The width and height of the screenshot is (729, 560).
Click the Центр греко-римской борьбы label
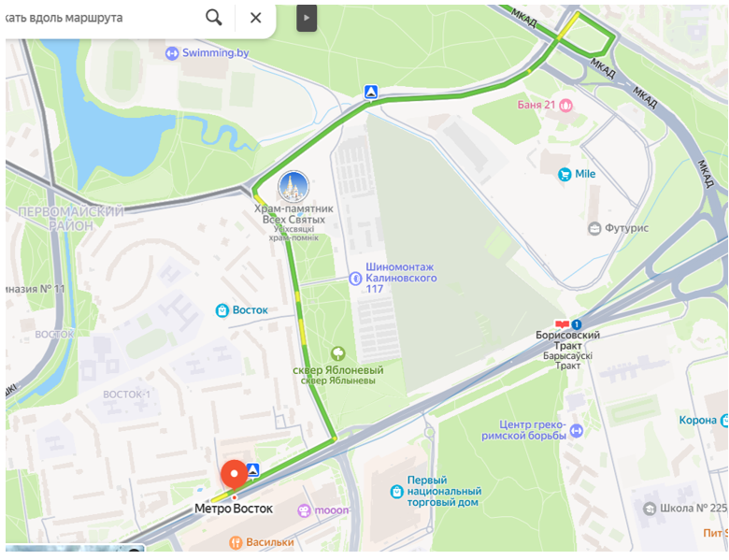(524, 430)
